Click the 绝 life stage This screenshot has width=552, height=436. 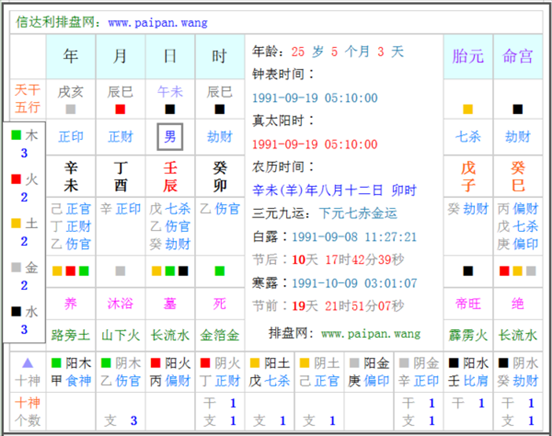click(518, 304)
